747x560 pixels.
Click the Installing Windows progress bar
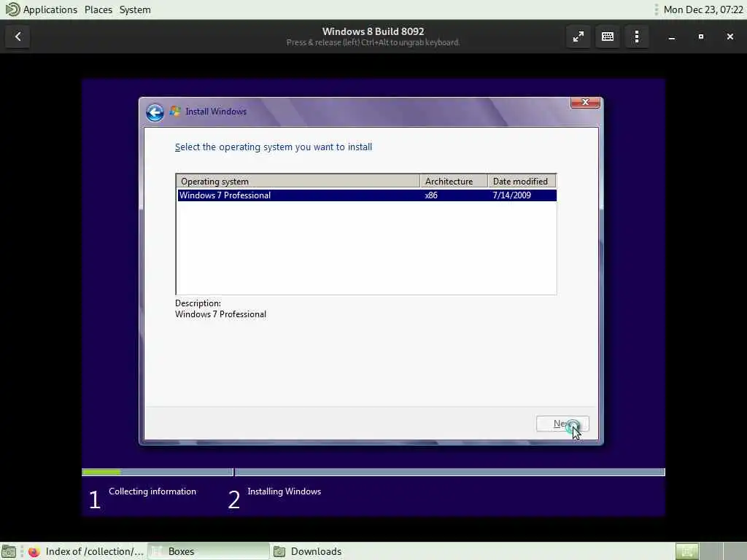tap(449, 472)
